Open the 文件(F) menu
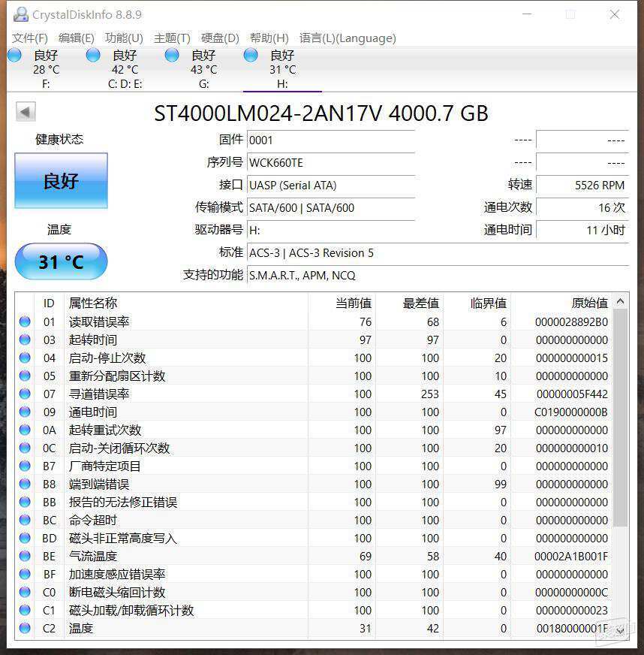 (x=29, y=38)
